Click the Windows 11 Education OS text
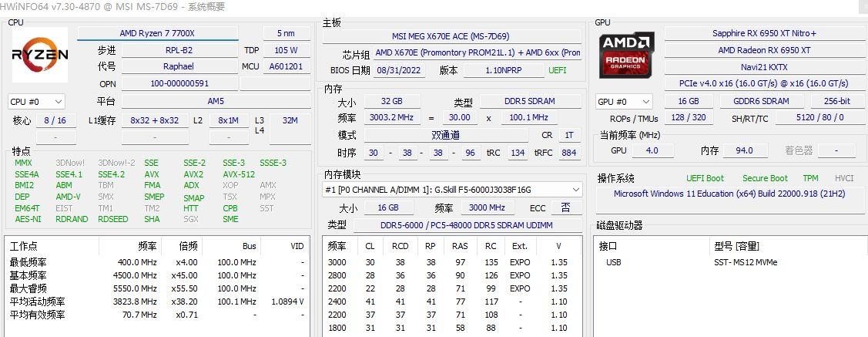Screen dimensions: 868x337 tap(729, 194)
